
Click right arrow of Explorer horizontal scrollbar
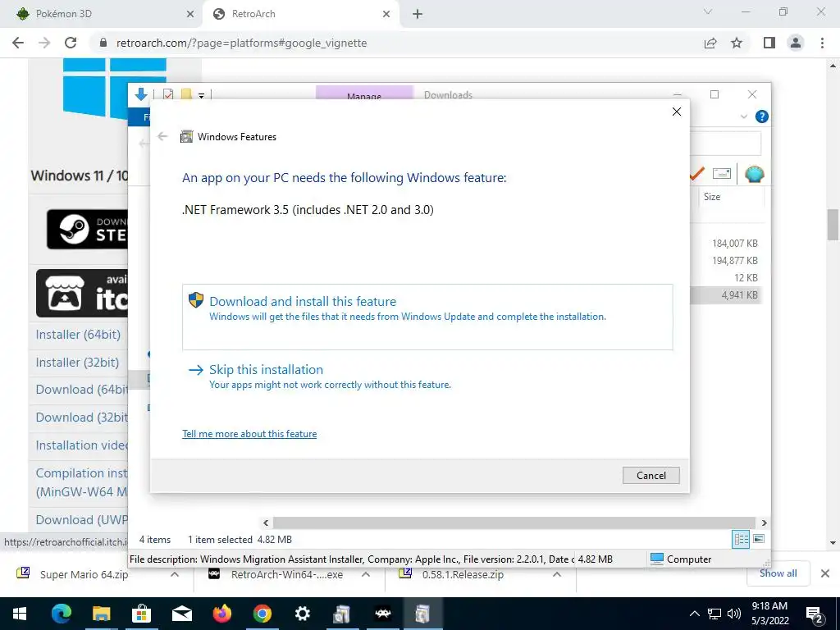764,523
